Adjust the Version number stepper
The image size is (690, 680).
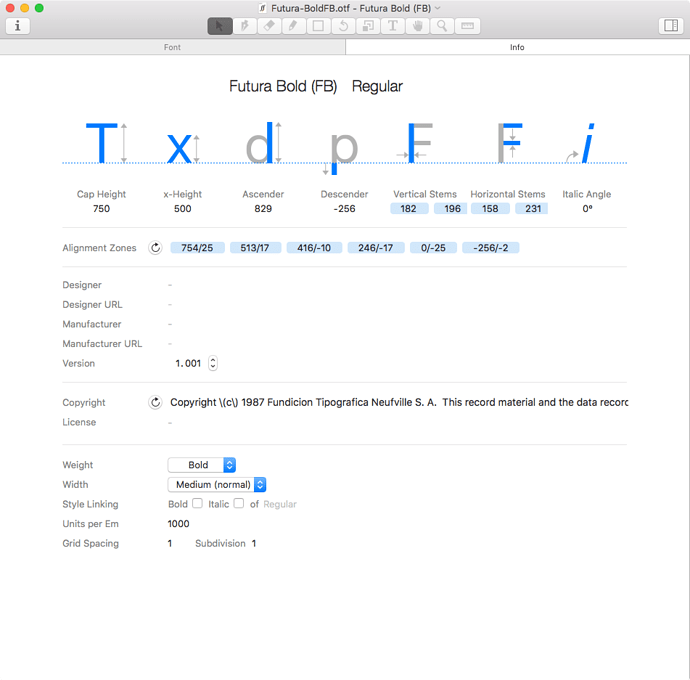pyautogui.click(x=213, y=363)
